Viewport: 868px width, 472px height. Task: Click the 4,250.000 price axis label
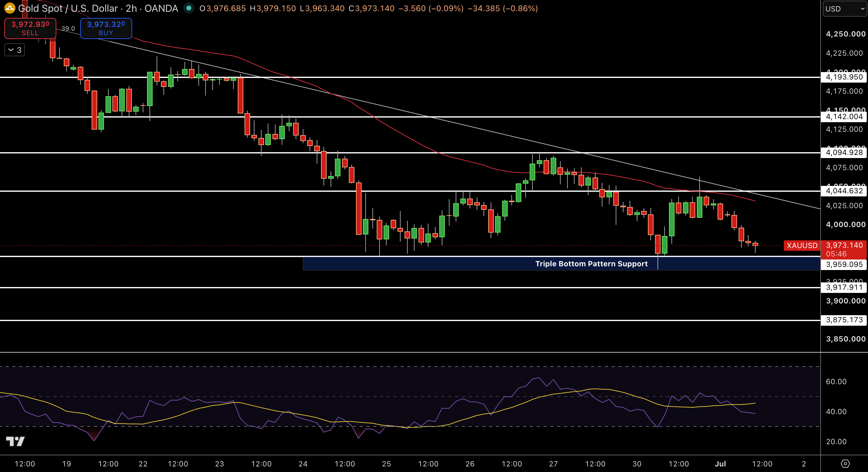[845, 34]
